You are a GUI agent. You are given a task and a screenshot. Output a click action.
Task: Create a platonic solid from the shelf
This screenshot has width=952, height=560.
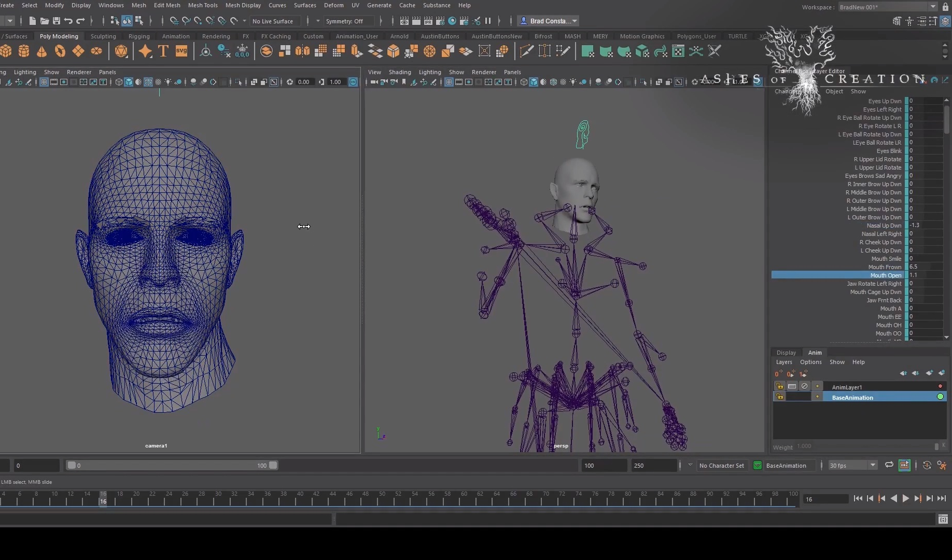[121, 51]
